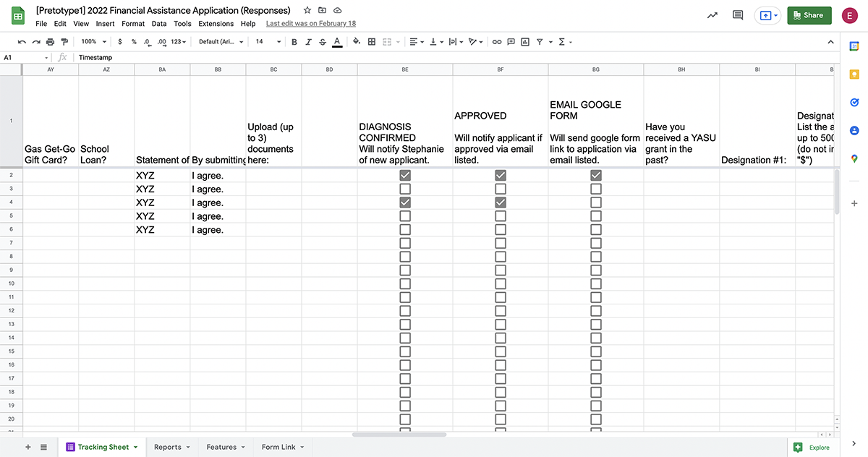Move document to folder icon
This screenshot has width=868, height=457.
tap(323, 11)
